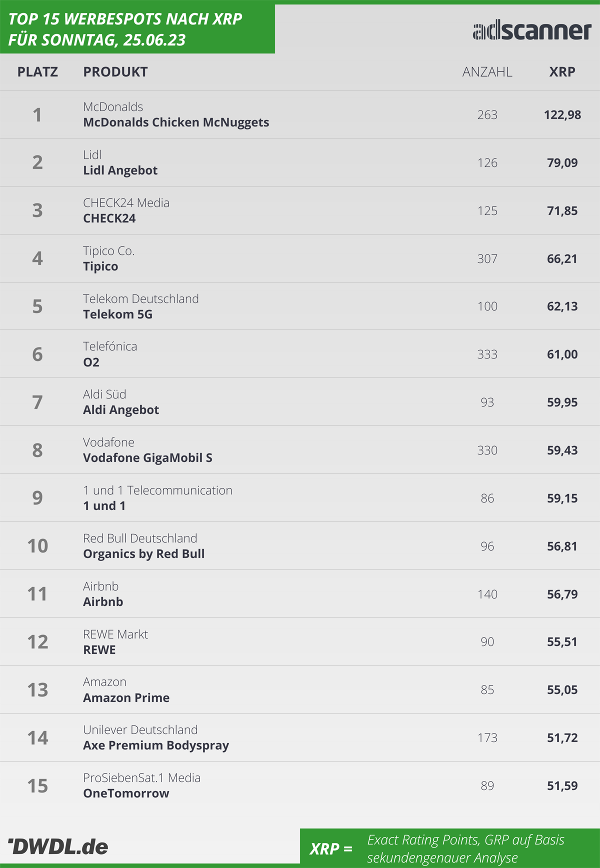Viewport: 600px width, 868px height.
Task: Select the Aldi Angebot entry
Action: pos(121,410)
